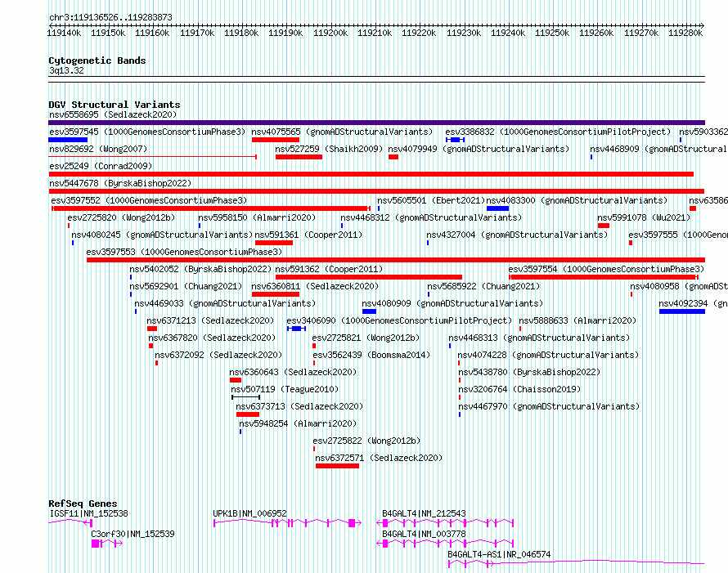Image resolution: width=728 pixels, height=573 pixels.
Task: Click the nsv527259 (Shaikh2009) label
Action: (x=329, y=149)
